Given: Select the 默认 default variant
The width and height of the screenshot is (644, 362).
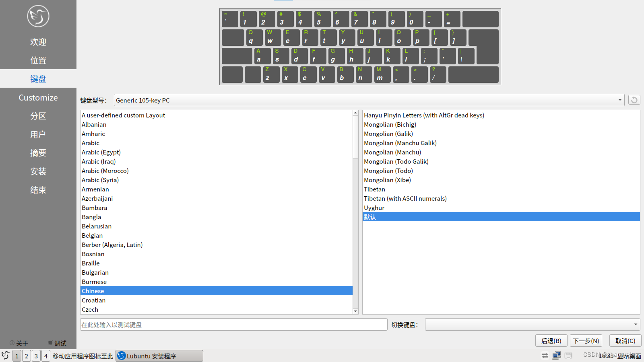Looking at the screenshot, I should tap(501, 217).
